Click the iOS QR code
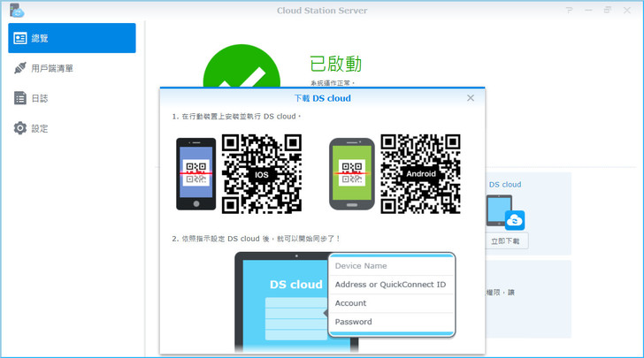 tap(262, 173)
